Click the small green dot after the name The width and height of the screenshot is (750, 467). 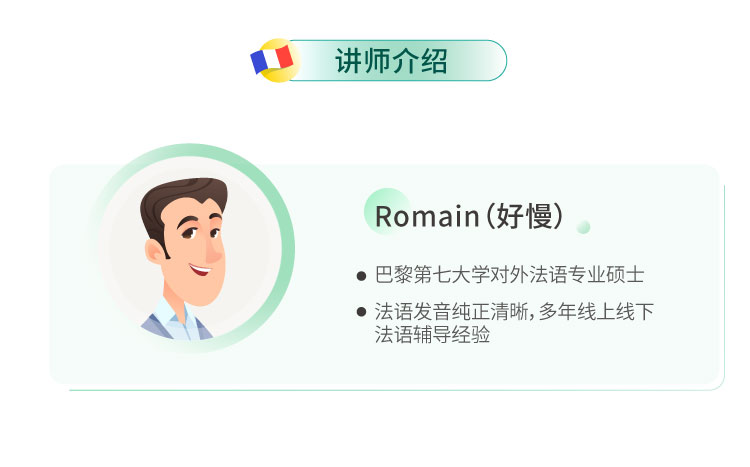coord(583,227)
